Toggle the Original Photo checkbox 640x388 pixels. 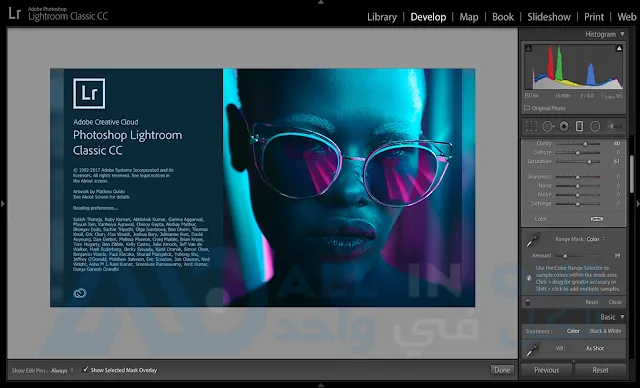527,108
